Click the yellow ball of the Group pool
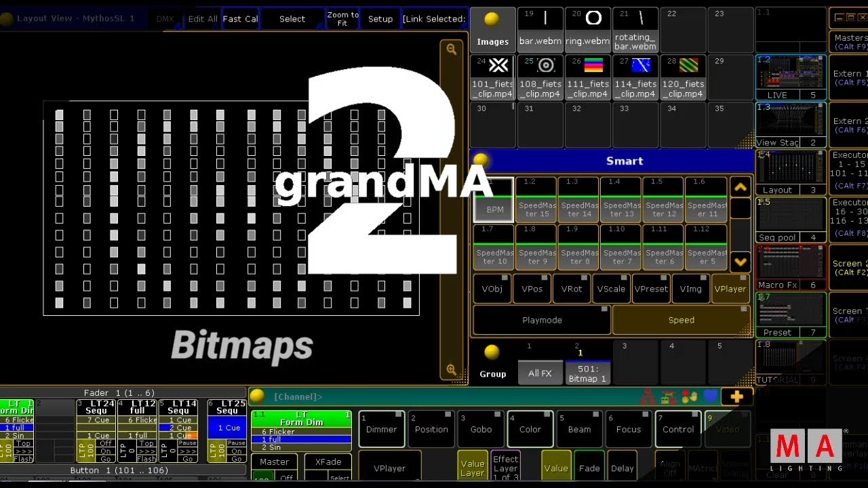Image resolution: width=868 pixels, height=488 pixels. (492, 352)
